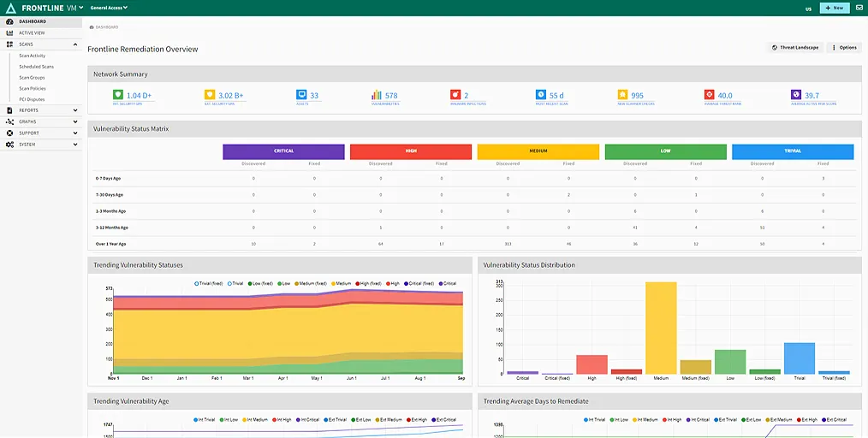Click the green LOW matrix header
868x438 pixels.
click(x=665, y=151)
